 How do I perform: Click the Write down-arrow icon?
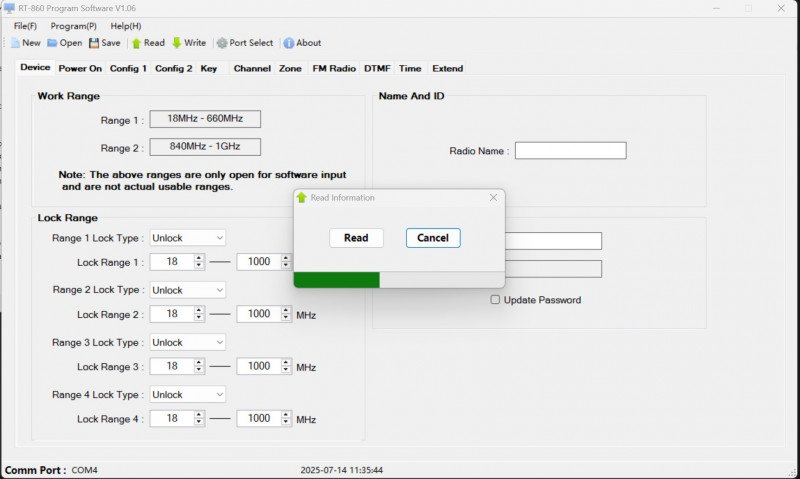[177, 43]
